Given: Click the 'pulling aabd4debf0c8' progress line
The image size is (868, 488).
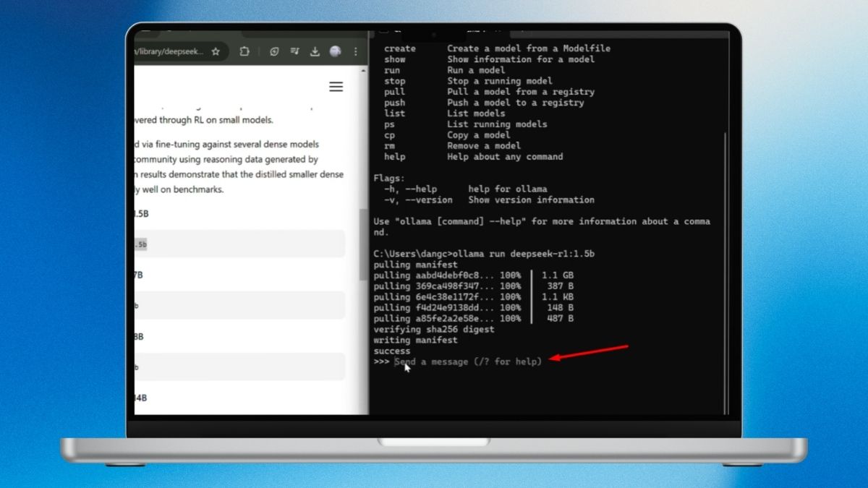Looking at the screenshot, I should pyautogui.click(x=474, y=275).
